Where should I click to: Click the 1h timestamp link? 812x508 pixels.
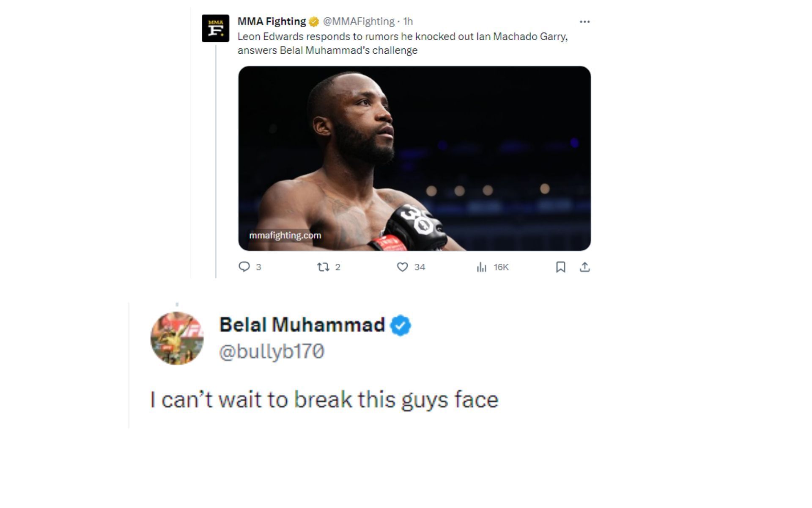tap(408, 21)
